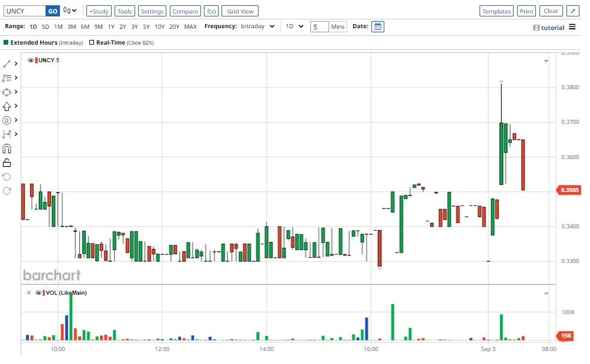Select the 5D range
This screenshot has height=364, width=590.
[x=45, y=26]
